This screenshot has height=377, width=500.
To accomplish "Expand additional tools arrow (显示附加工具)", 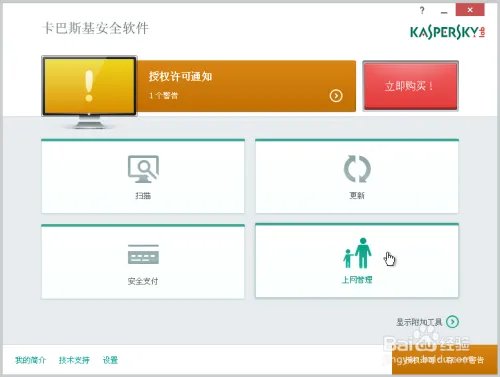I will 453,322.
